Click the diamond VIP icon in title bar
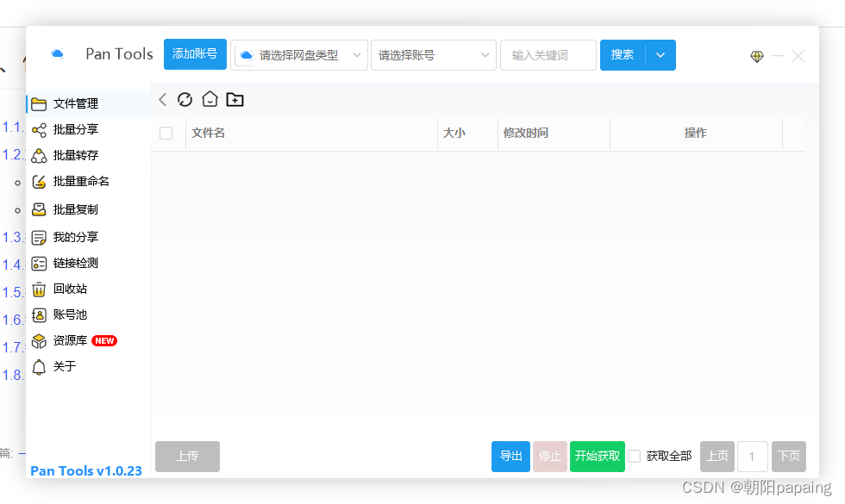Viewport: 845px width, 504px height. (757, 56)
